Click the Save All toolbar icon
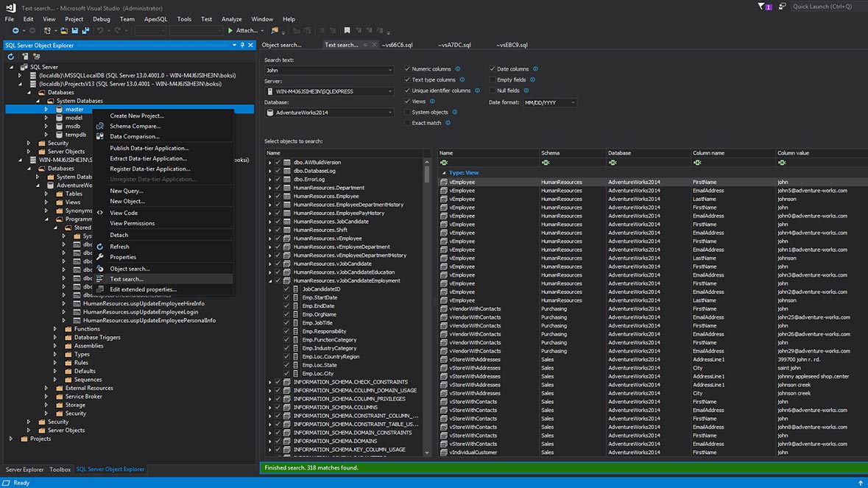868x488 pixels. [x=85, y=30]
